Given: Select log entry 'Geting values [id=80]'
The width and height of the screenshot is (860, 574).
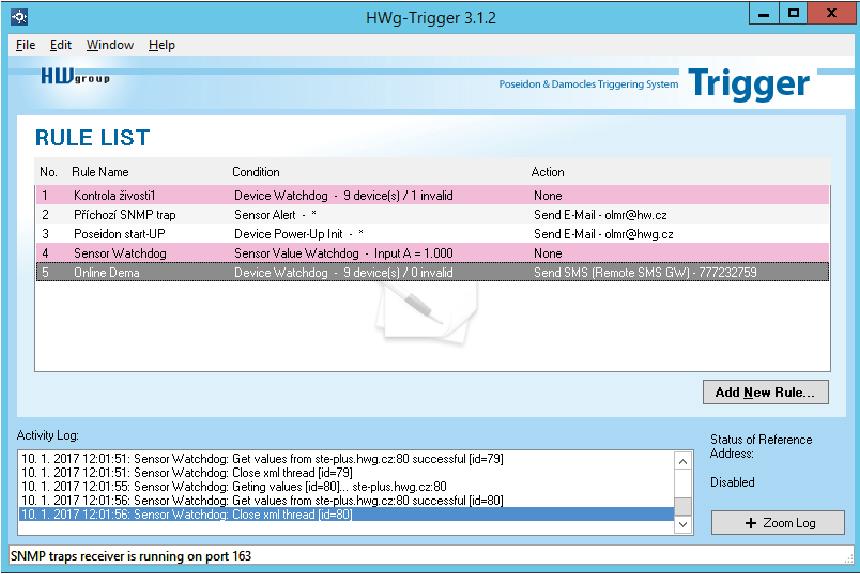Looking at the screenshot, I should [x=347, y=486].
